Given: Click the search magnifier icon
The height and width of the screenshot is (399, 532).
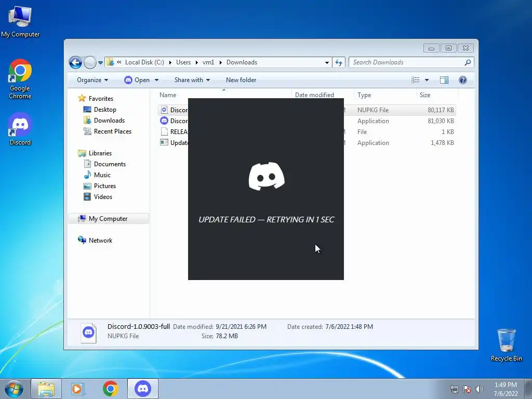Looking at the screenshot, I should [x=468, y=62].
